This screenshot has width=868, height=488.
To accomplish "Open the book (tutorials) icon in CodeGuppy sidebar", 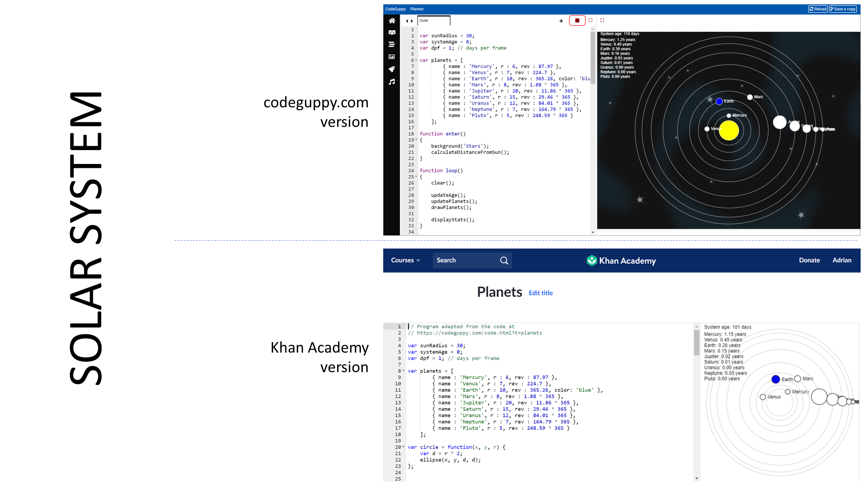I will 392,33.
